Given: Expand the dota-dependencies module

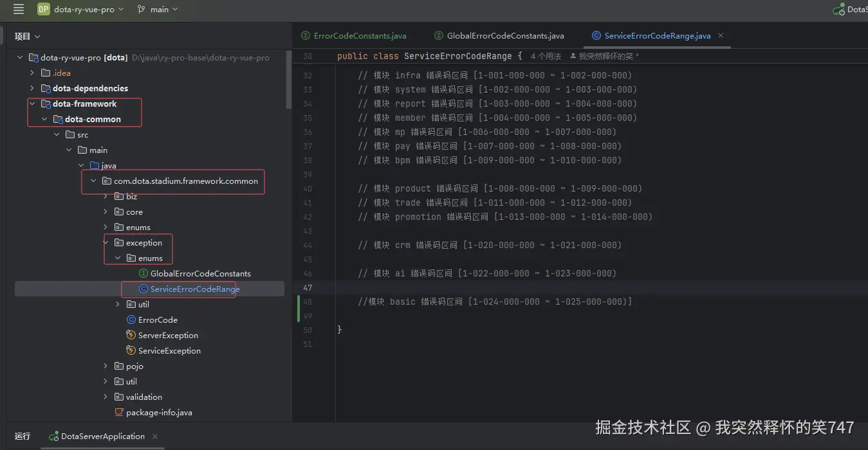Looking at the screenshot, I should tap(32, 88).
